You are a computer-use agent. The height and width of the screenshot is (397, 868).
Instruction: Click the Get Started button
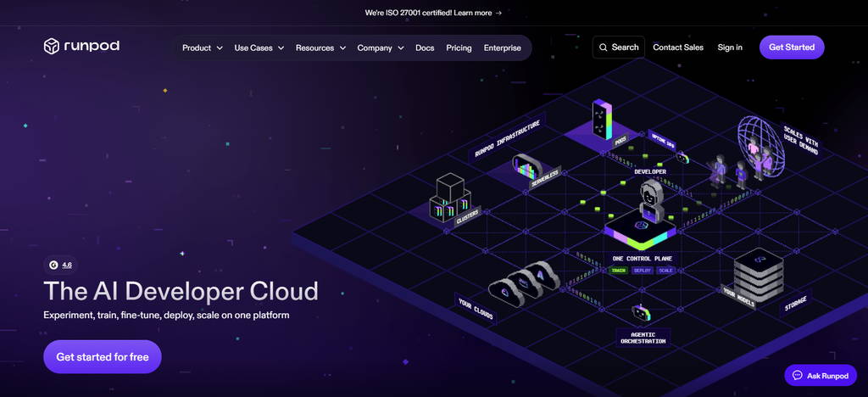tap(792, 47)
